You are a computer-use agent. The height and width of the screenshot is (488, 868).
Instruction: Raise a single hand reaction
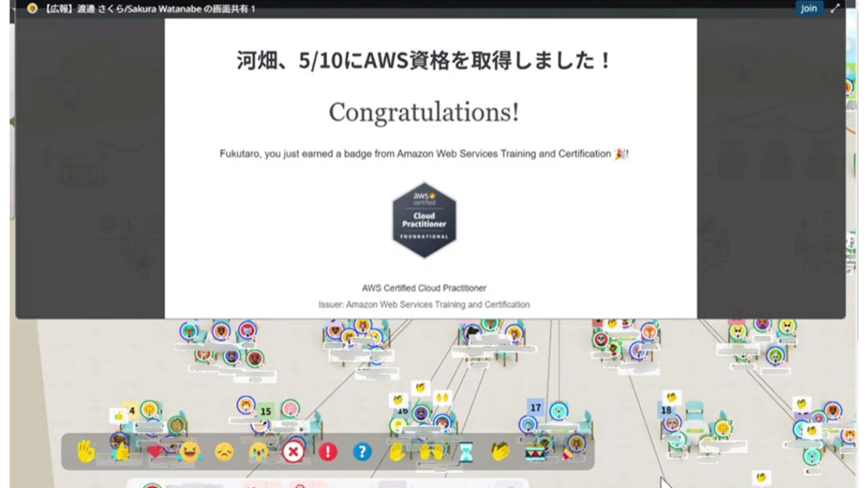[x=397, y=451]
